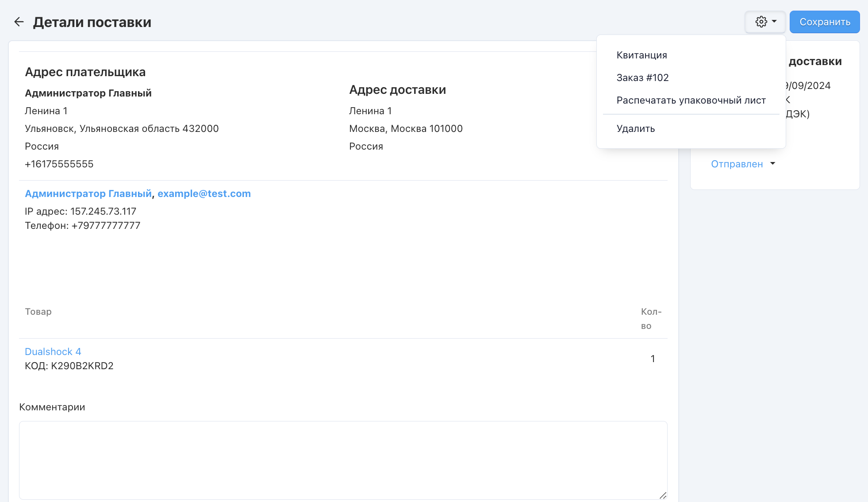Open Заказ #102 from the menu
The height and width of the screenshot is (502, 868).
click(642, 77)
